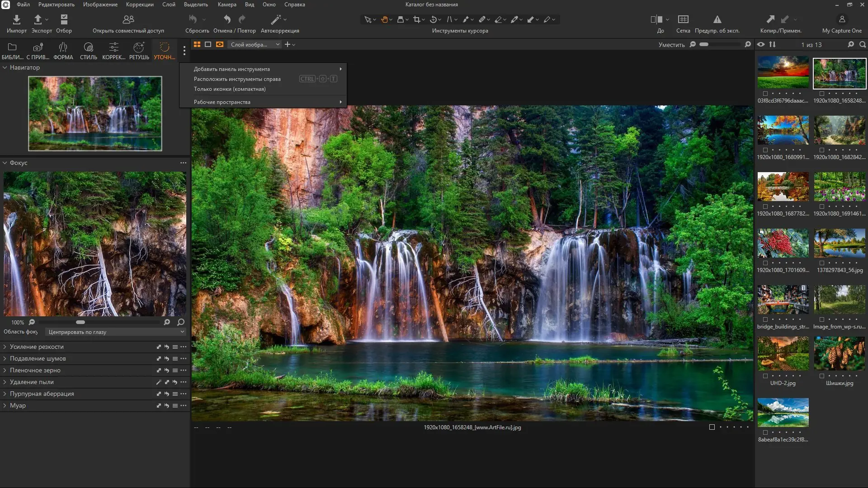Switch to grid multi-view mode icon
868x488 pixels.
197,44
